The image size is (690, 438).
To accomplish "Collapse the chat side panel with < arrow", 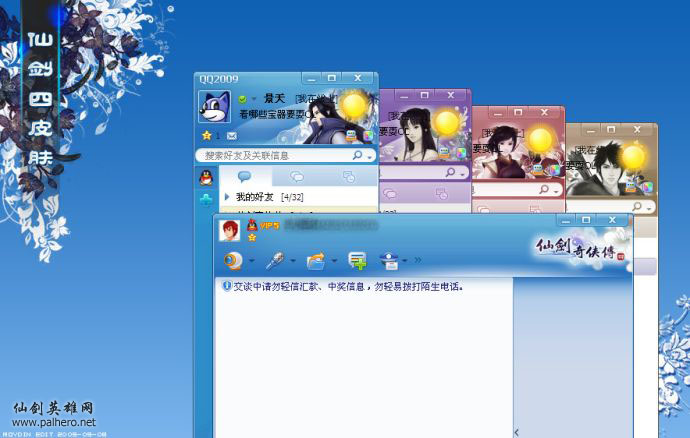I will click(x=517, y=432).
